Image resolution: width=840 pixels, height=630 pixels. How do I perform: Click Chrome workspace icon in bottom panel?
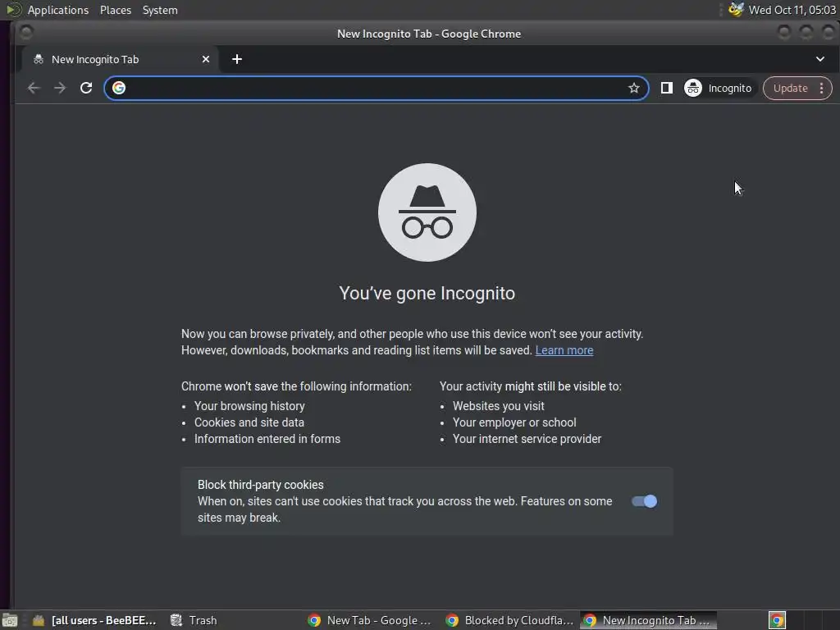(777, 620)
